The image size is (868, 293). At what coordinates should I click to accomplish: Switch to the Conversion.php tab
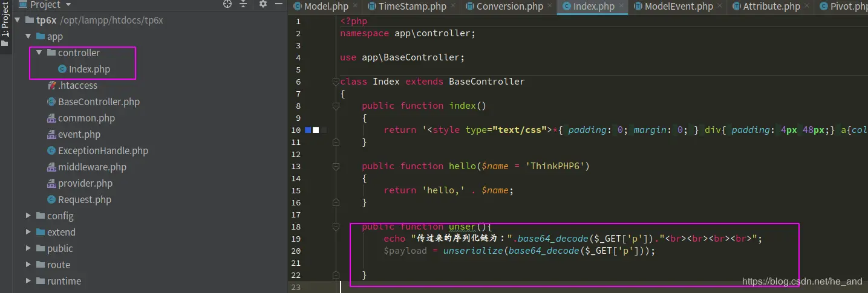(x=510, y=7)
